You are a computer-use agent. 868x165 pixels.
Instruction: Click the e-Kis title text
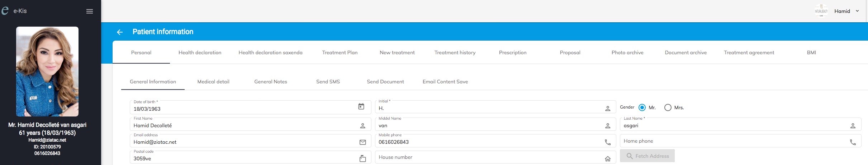click(x=20, y=11)
